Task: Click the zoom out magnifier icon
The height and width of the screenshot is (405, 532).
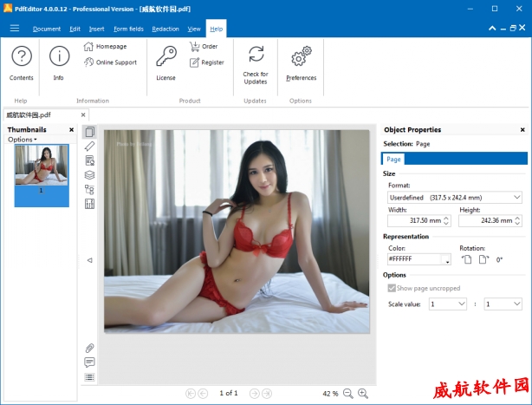Action: tap(347, 393)
